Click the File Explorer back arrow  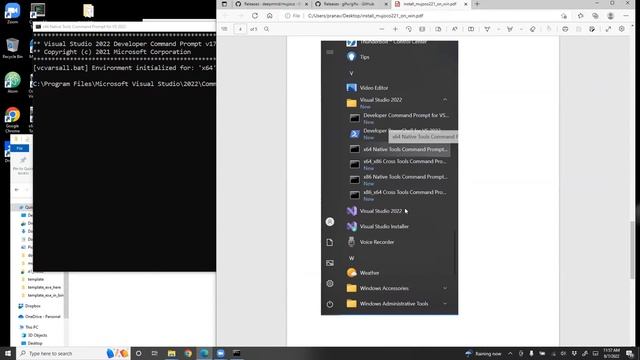click(17, 189)
